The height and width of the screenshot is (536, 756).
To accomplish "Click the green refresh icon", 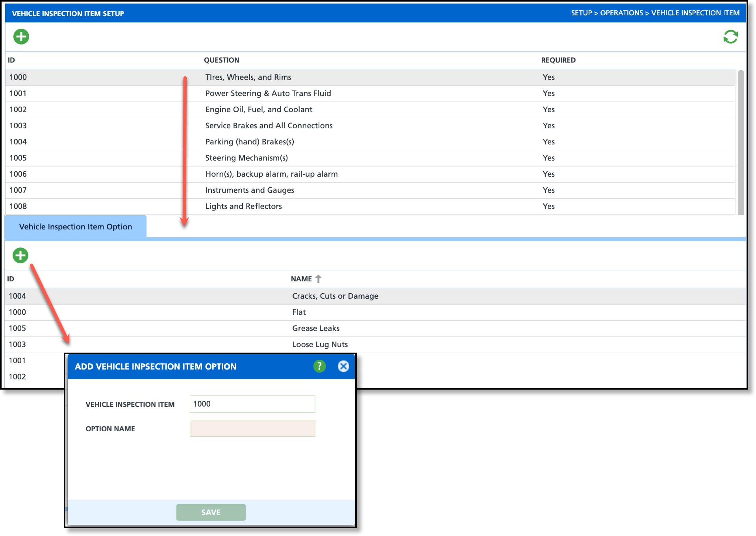I will [730, 37].
